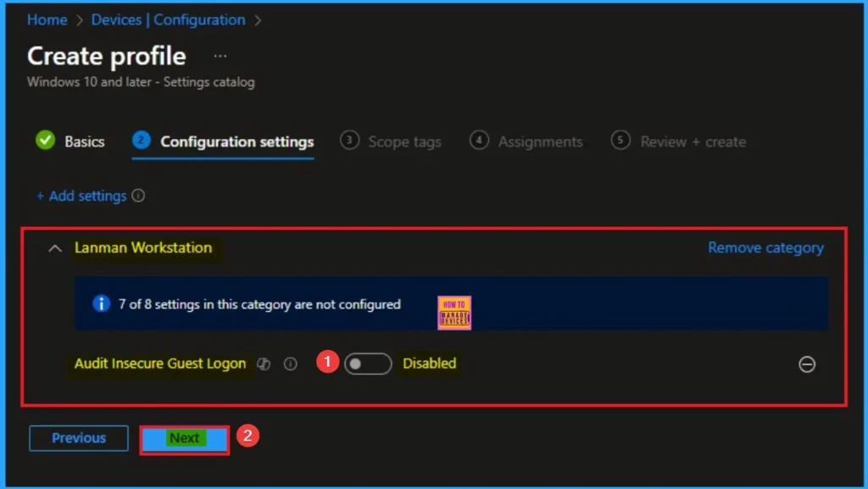This screenshot has width=868, height=489.
Task: Navigate to Home in the breadcrumb
Action: [x=47, y=19]
